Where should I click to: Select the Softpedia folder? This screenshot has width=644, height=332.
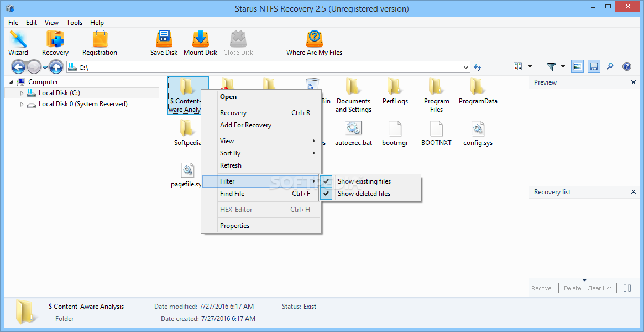pyautogui.click(x=188, y=133)
